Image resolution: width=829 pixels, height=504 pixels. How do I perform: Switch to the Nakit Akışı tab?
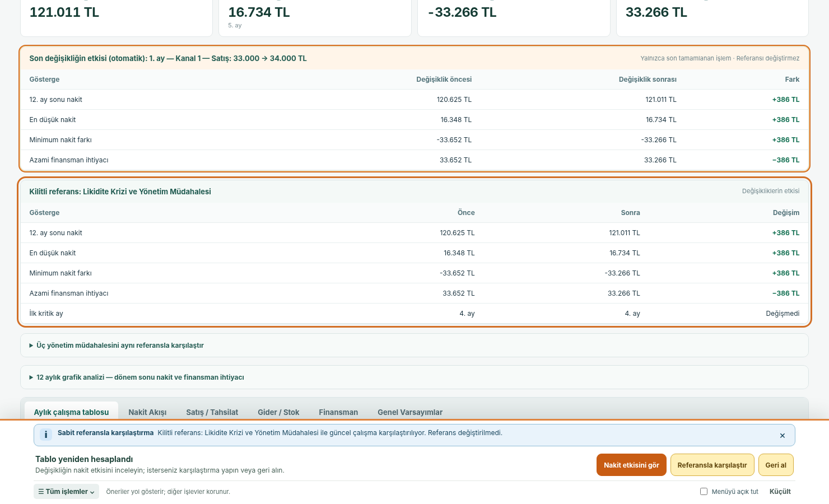pyautogui.click(x=147, y=412)
